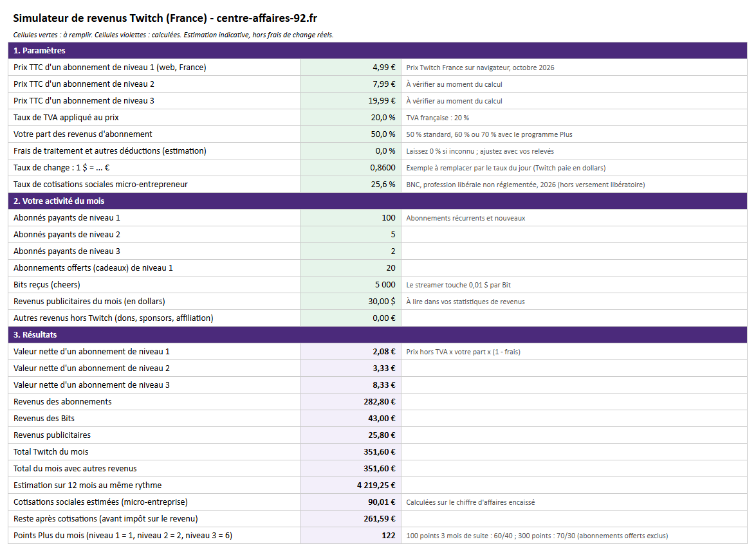Screen dimensions: 756x553
Task: Select the level 3 price cell 19,99 €
Action: pyautogui.click(x=351, y=101)
